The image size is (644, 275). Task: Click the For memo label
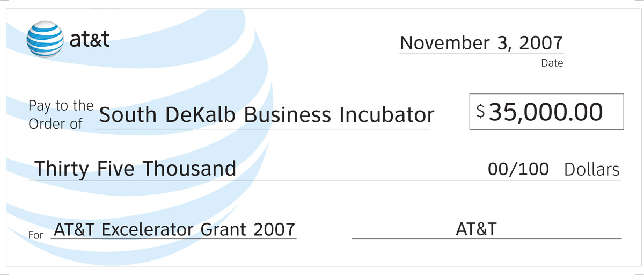tap(35, 235)
